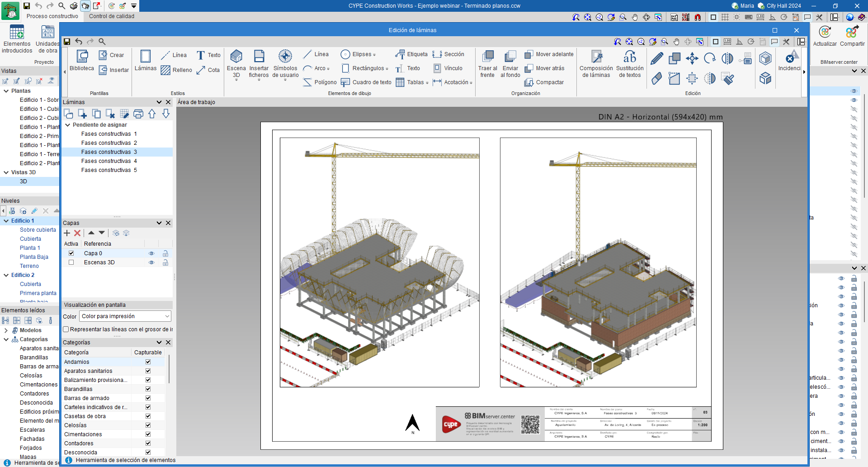
Task: Click Sustitución de textos icon
Action: pyautogui.click(x=629, y=57)
